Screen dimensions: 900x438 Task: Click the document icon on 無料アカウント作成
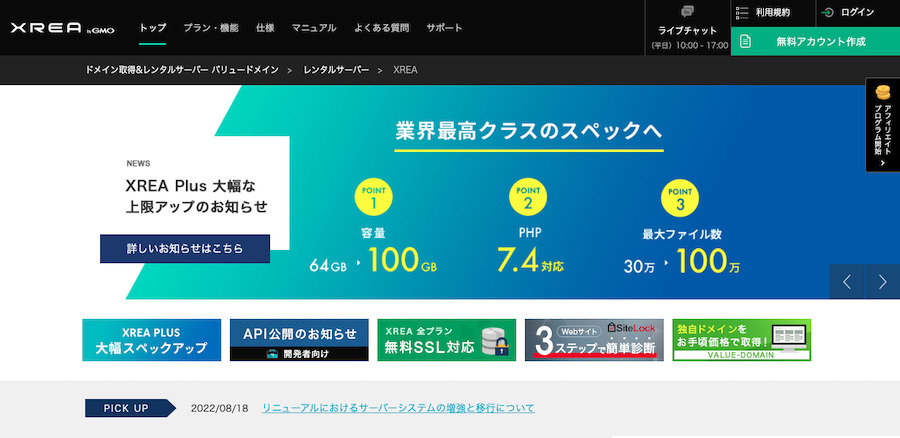(745, 41)
